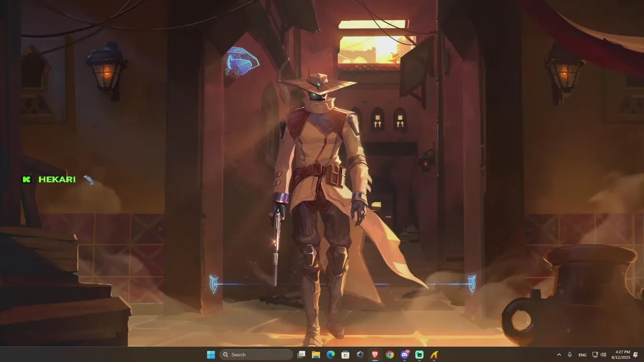Open the yellow-orange app icon on taskbar
644x362 pixels.
434,354
